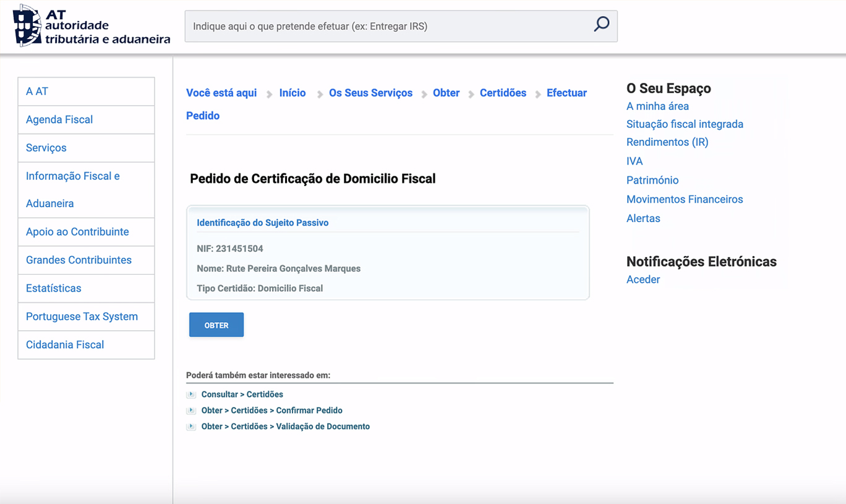This screenshot has height=504, width=846.
Task: Click arrow icon beside Confirmar Pedido link
Action: click(192, 411)
